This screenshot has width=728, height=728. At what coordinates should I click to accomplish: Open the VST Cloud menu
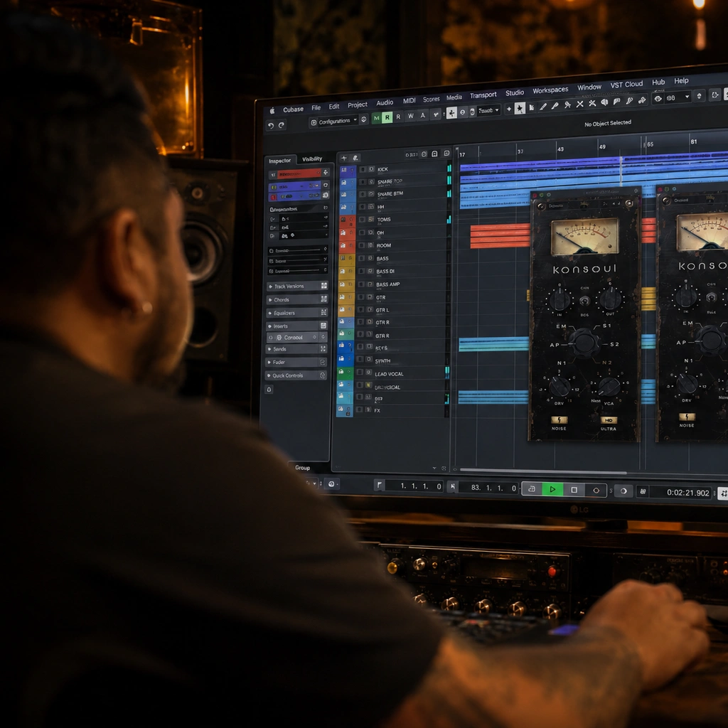[626, 85]
